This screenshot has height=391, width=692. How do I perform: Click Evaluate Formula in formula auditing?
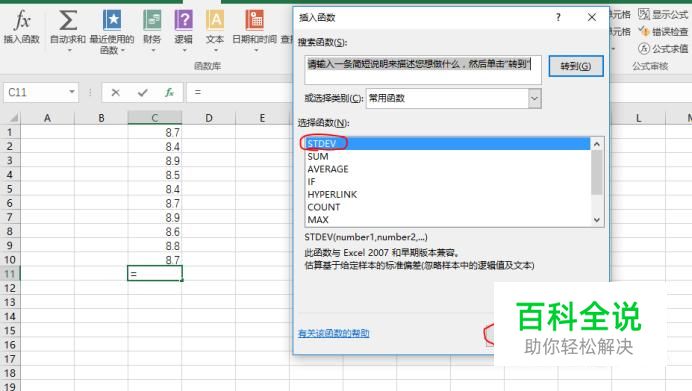point(663,48)
